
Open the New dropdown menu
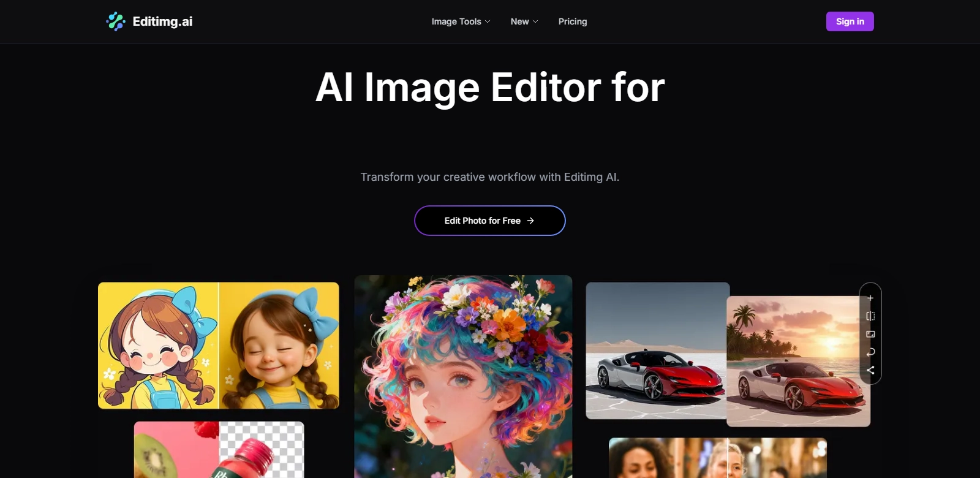tap(519, 21)
